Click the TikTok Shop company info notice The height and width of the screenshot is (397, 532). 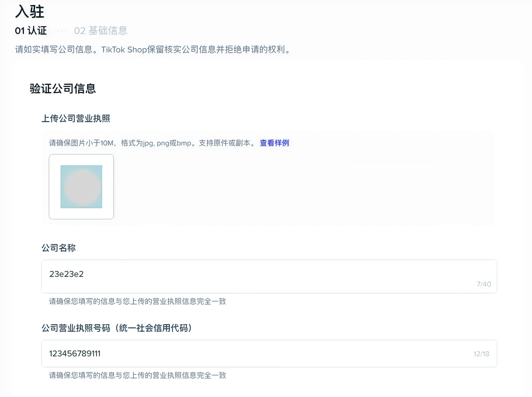click(x=154, y=49)
